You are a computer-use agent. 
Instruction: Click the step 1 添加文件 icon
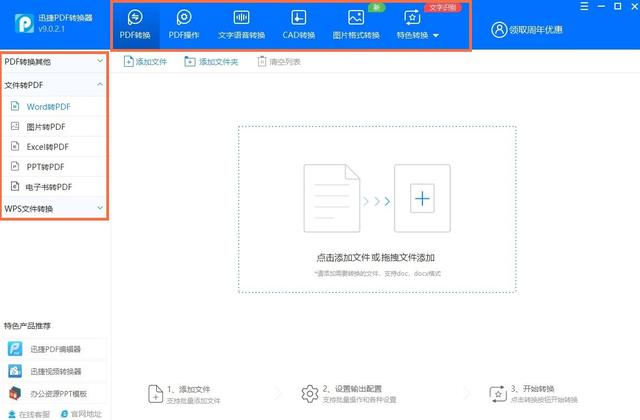[155, 394]
